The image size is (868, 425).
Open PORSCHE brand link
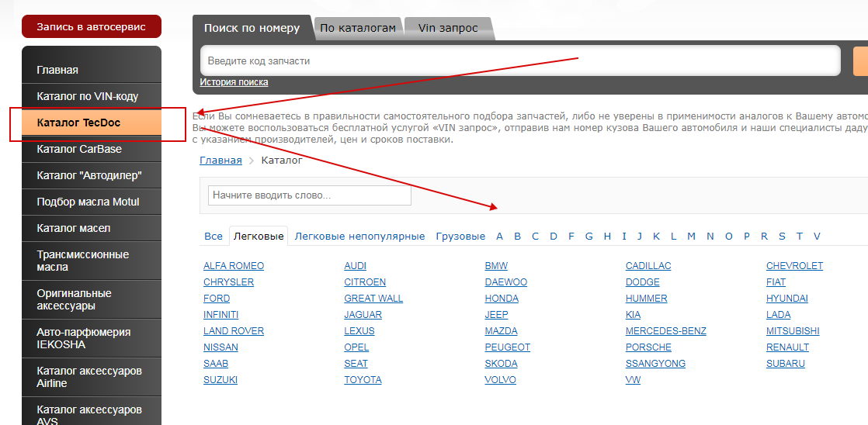click(648, 347)
